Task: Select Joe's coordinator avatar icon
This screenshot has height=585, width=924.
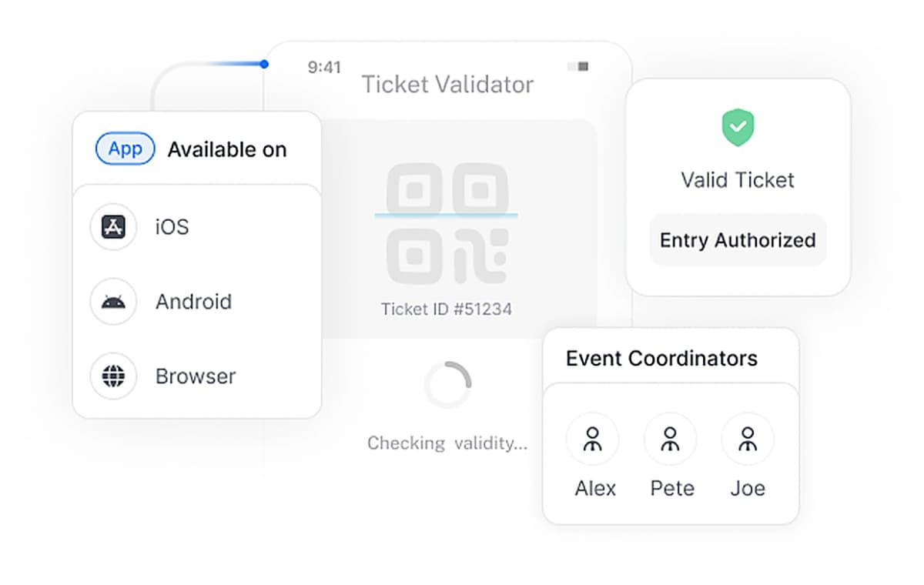Action: tap(747, 440)
